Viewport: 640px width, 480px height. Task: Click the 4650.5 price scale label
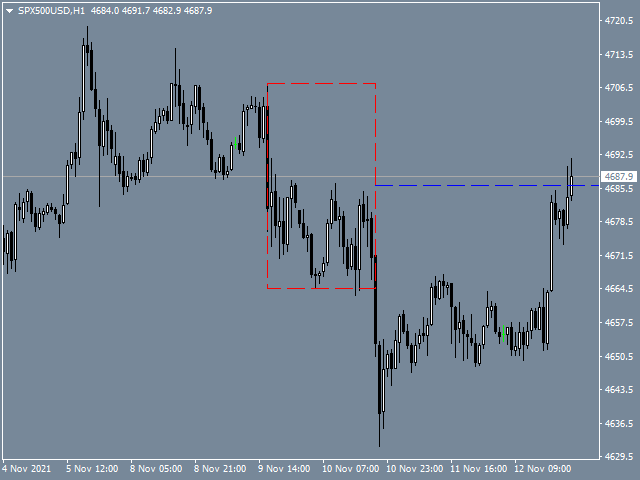[x=619, y=356]
